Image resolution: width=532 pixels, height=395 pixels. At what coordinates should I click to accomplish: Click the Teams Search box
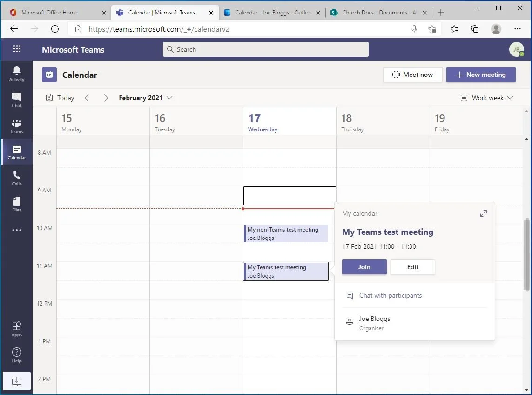point(266,49)
